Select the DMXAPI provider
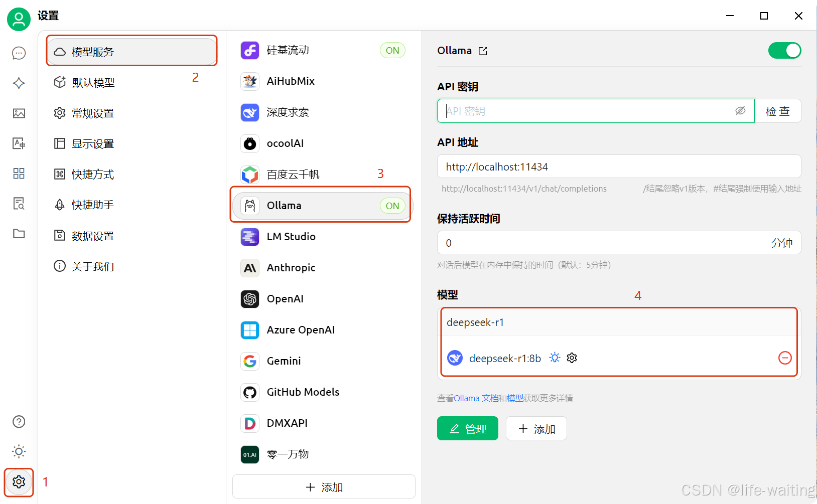This screenshot has width=817, height=504. [323, 423]
